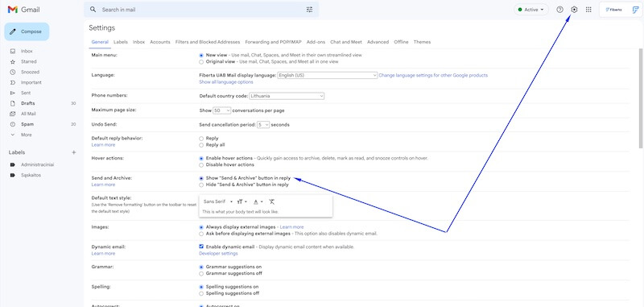Image resolution: width=644 pixels, height=307 pixels.
Task: Open Filters and Blocked Addresses tab
Action: 208,42
